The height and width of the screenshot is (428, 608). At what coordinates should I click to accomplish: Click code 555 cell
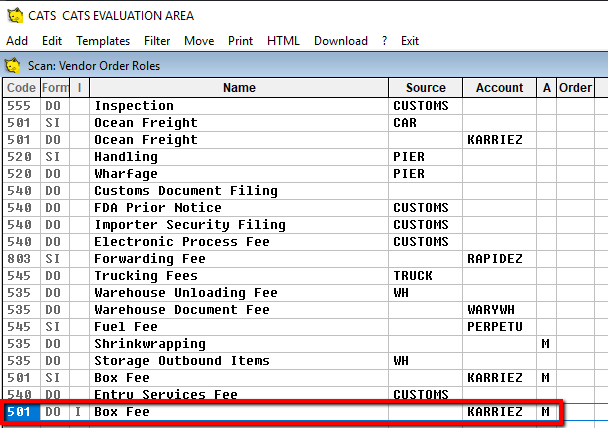point(19,106)
